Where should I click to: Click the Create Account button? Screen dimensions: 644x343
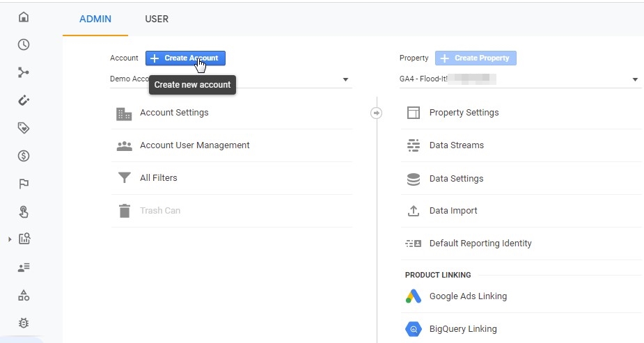(x=185, y=58)
